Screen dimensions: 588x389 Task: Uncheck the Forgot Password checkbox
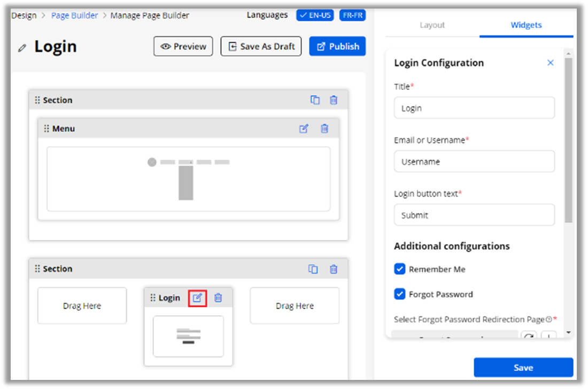pos(400,294)
